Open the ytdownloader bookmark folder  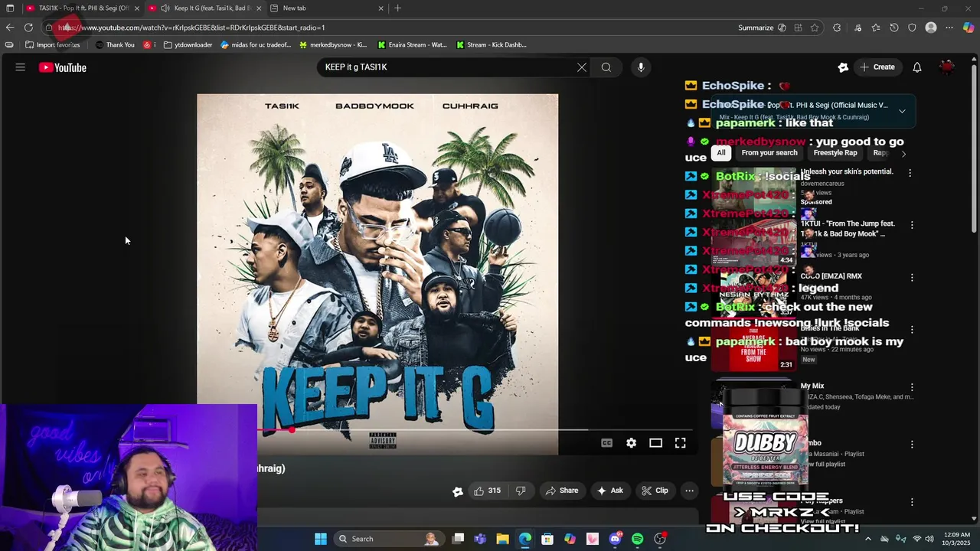coord(188,45)
